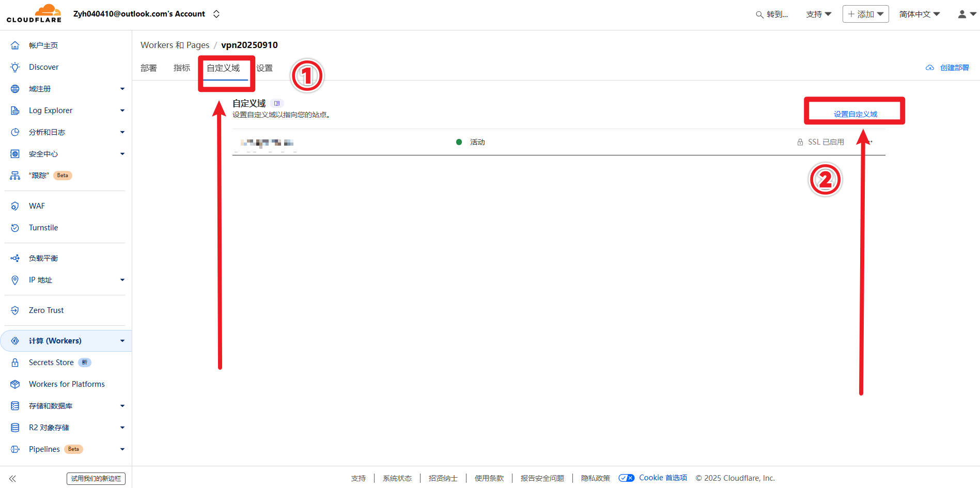Image resolution: width=980 pixels, height=488 pixels.
Task: Click the Workers for Platforms cube icon
Action: [15, 384]
